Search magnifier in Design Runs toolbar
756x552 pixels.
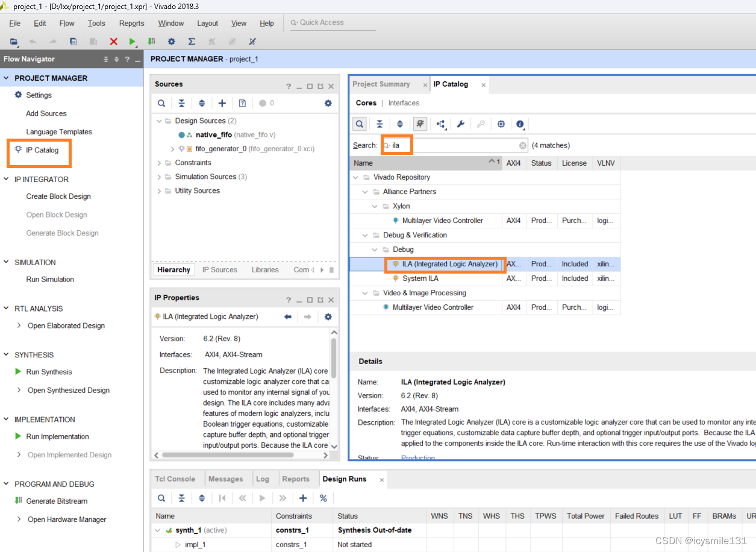pyautogui.click(x=161, y=498)
